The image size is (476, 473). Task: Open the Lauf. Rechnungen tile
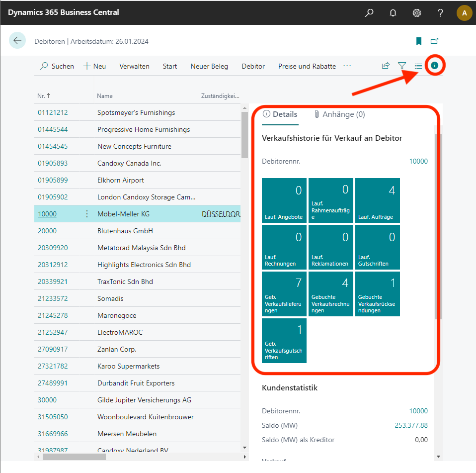pyautogui.click(x=284, y=247)
